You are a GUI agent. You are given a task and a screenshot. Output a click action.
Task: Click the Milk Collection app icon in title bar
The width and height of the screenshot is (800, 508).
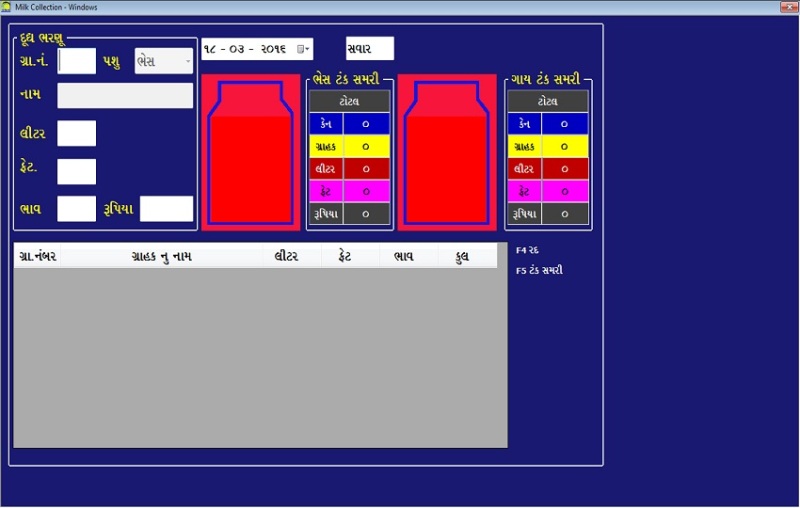coord(6,7)
